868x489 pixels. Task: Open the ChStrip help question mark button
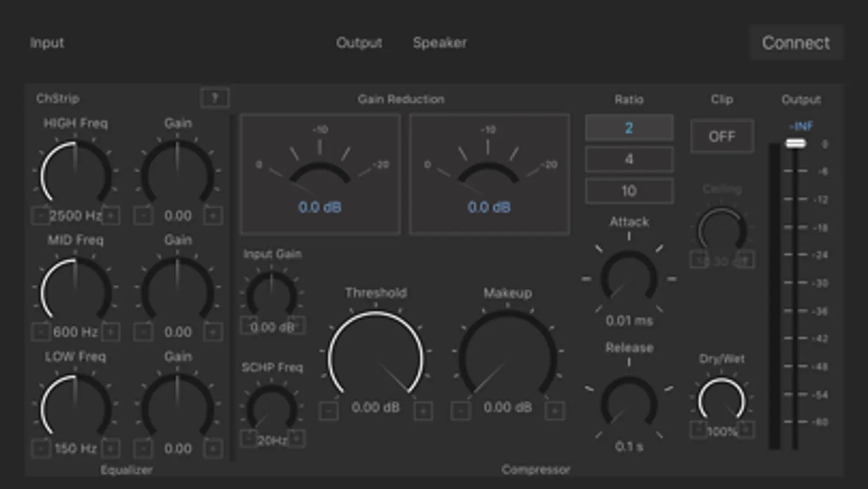(x=215, y=98)
